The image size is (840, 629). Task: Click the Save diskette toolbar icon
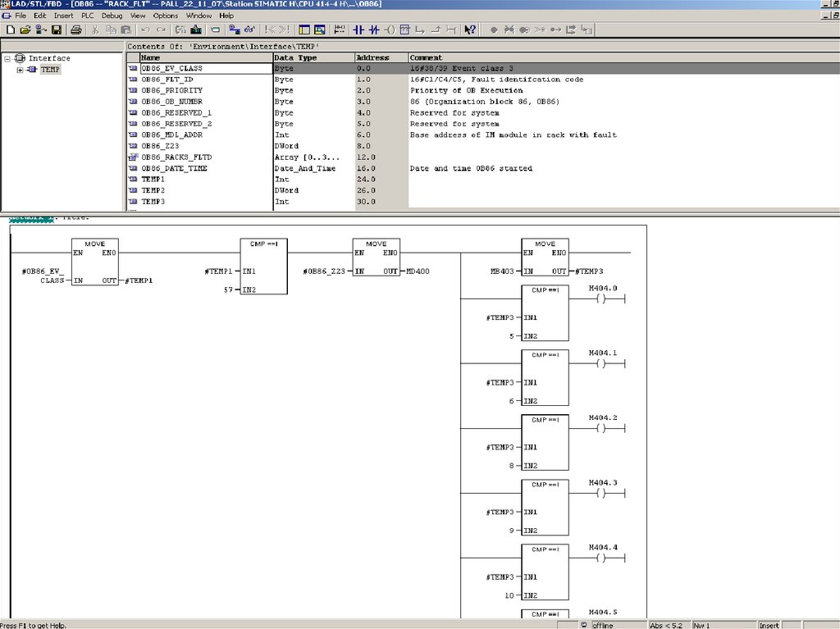coord(57,30)
